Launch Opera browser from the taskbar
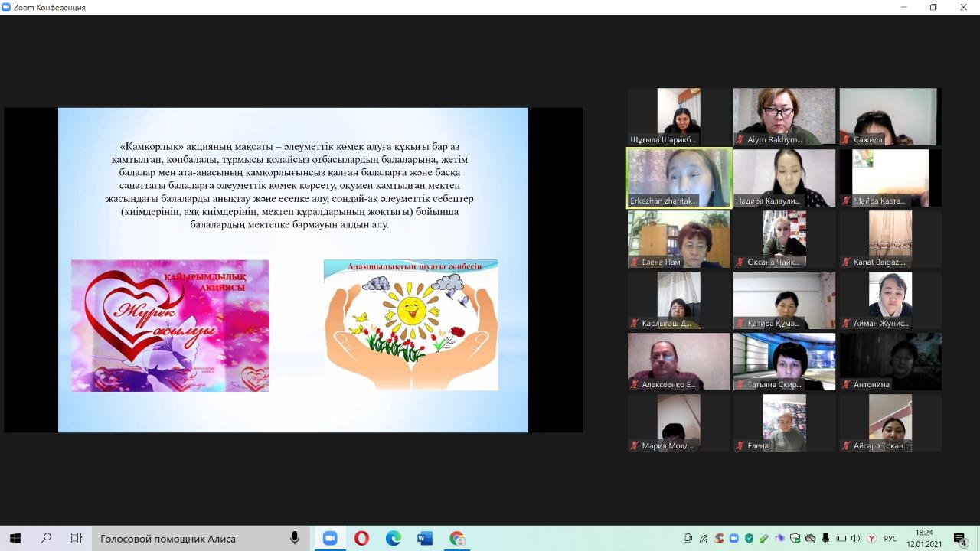Screen dimensions: 980x551 [x=361, y=539]
